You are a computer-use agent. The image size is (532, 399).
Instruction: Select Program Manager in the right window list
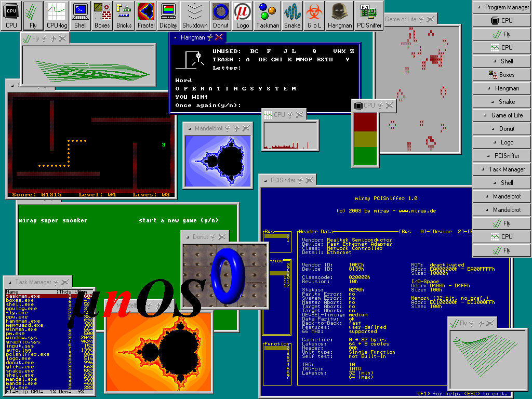[x=502, y=7]
